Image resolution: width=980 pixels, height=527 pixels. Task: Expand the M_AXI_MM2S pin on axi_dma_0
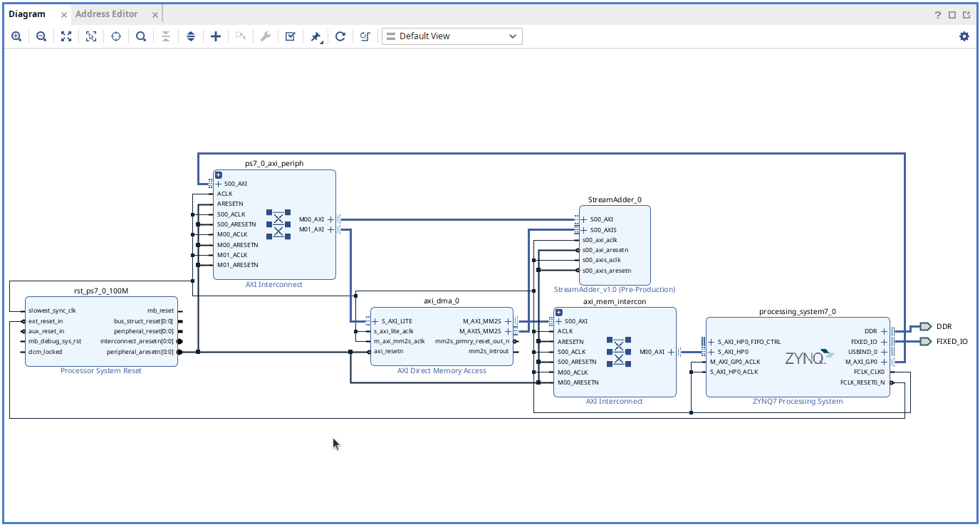(508, 321)
